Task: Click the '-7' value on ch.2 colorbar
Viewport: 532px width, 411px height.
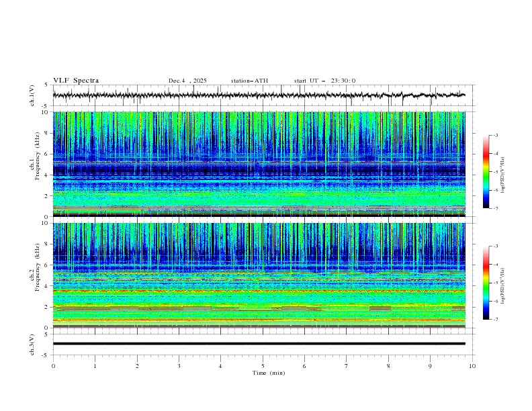Action: point(495,319)
